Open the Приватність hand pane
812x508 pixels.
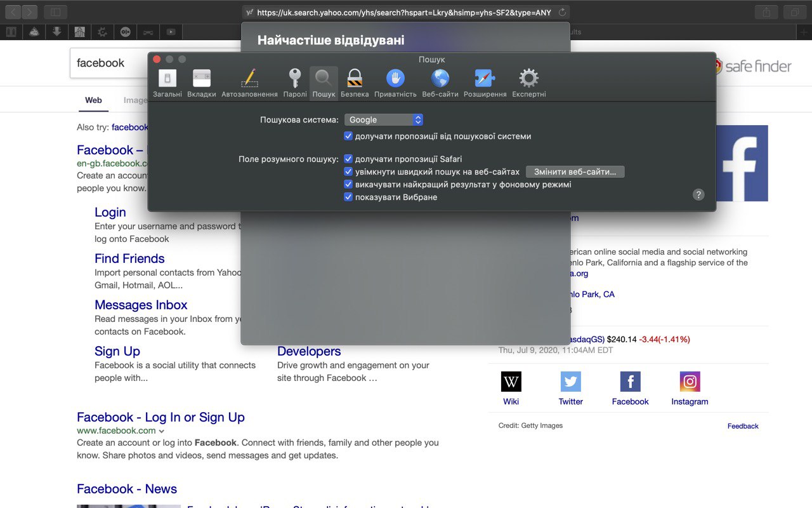[x=395, y=84]
